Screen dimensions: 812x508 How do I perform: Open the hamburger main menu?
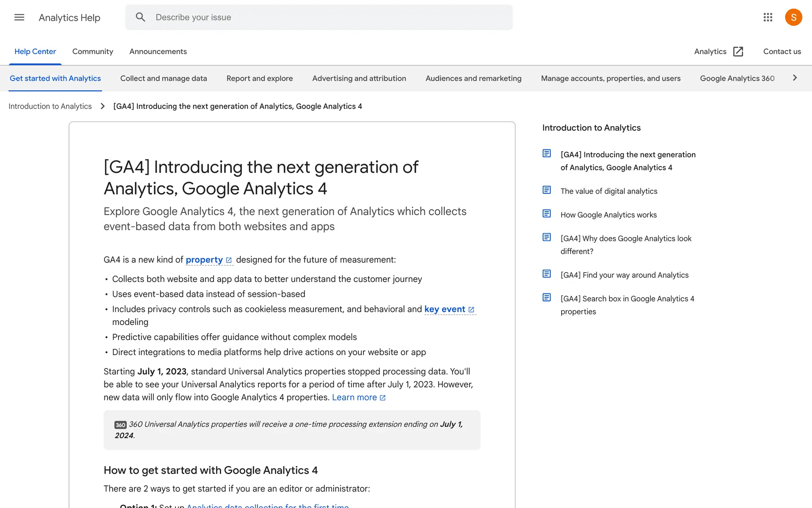(x=19, y=17)
